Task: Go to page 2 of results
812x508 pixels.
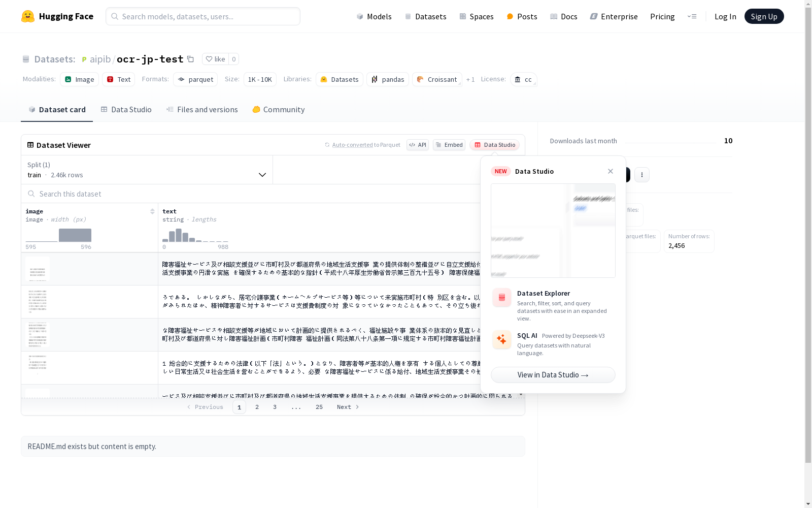Action: tap(257, 407)
